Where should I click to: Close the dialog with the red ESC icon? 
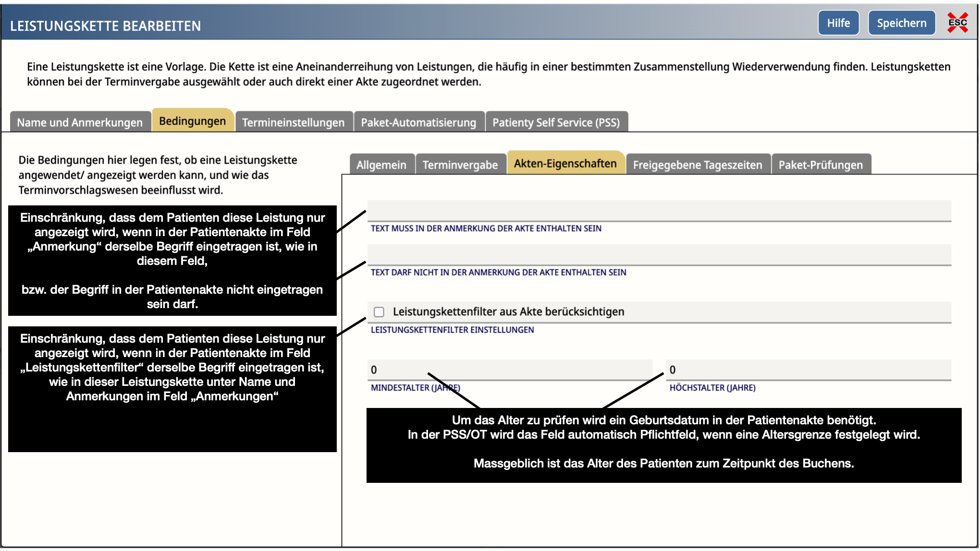957,23
